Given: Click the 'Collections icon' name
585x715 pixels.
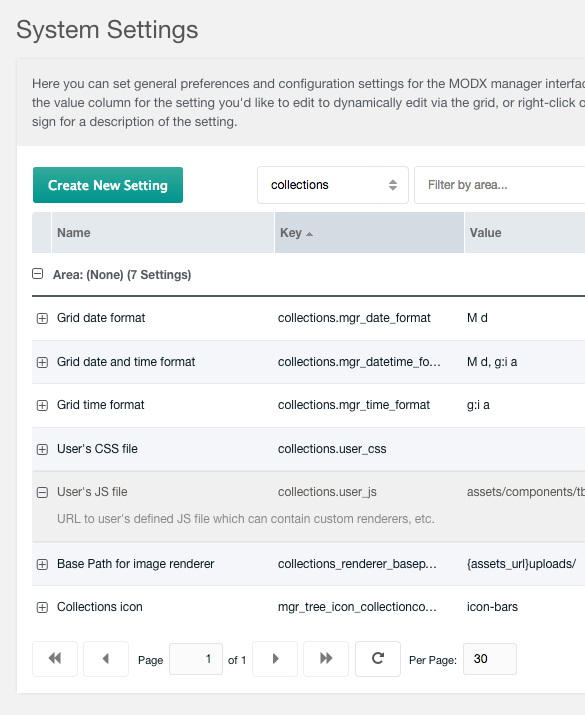Looking at the screenshot, I should (99, 607).
